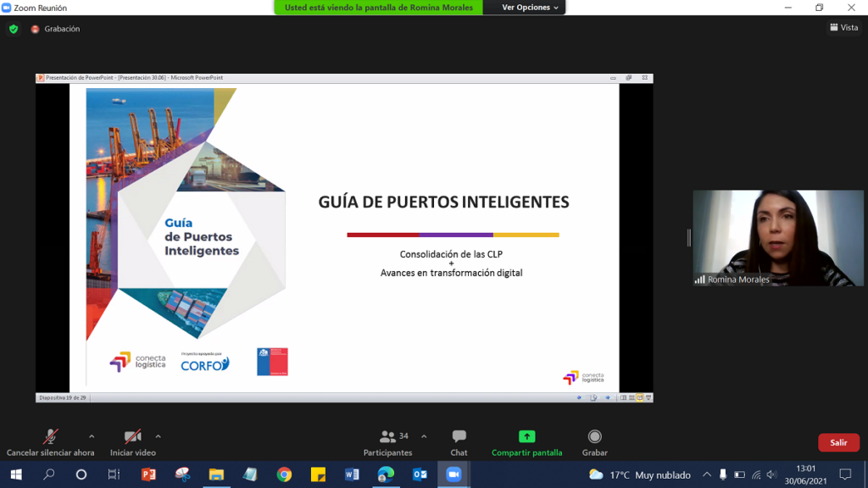
Task: Open Google Chrome from the taskbar
Action: (284, 474)
